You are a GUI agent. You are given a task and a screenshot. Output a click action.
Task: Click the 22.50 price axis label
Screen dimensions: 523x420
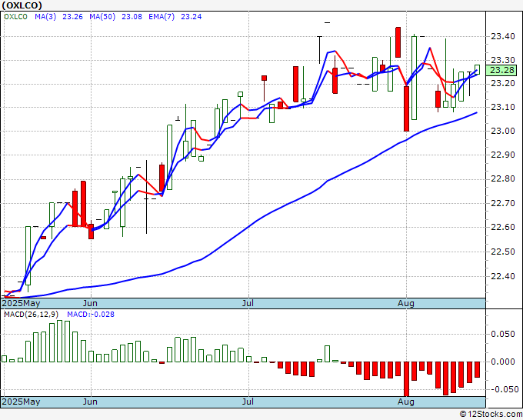[x=503, y=252]
